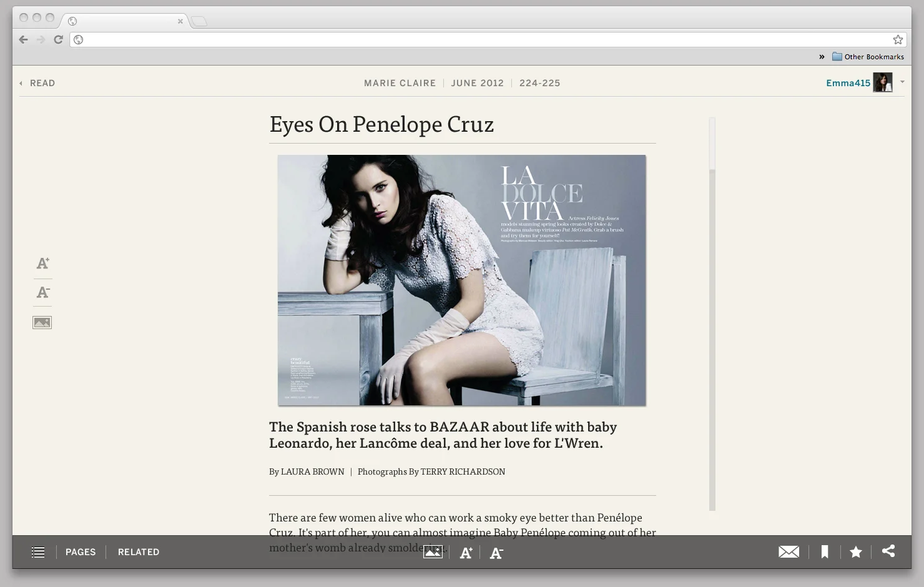924x587 pixels.
Task: Decrease font size in left sidebar
Action: click(42, 292)
